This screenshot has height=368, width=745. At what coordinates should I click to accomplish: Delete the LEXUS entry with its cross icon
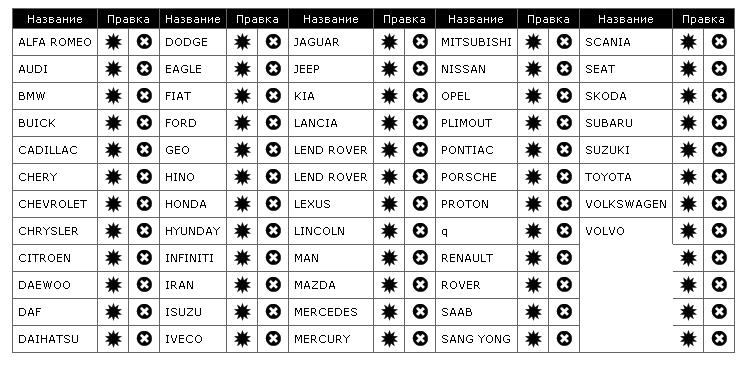pos(420,204)
